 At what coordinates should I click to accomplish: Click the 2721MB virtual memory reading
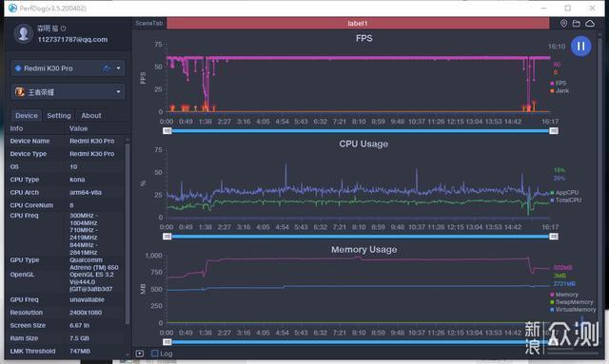point(564,284)
